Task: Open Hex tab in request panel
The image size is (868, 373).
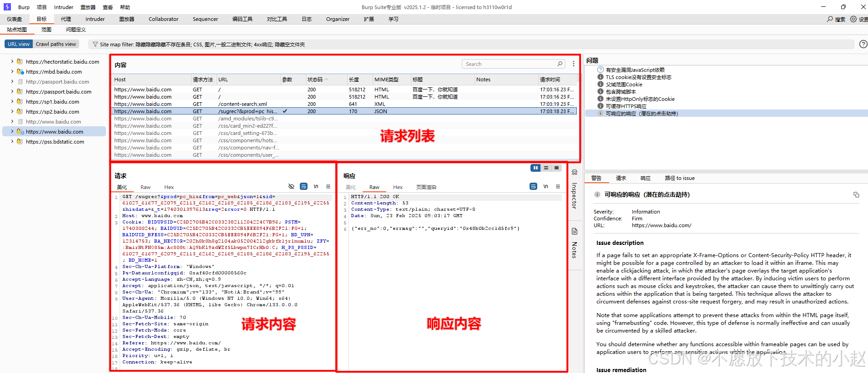Action: pyautogui.click(x=169, y=187)
